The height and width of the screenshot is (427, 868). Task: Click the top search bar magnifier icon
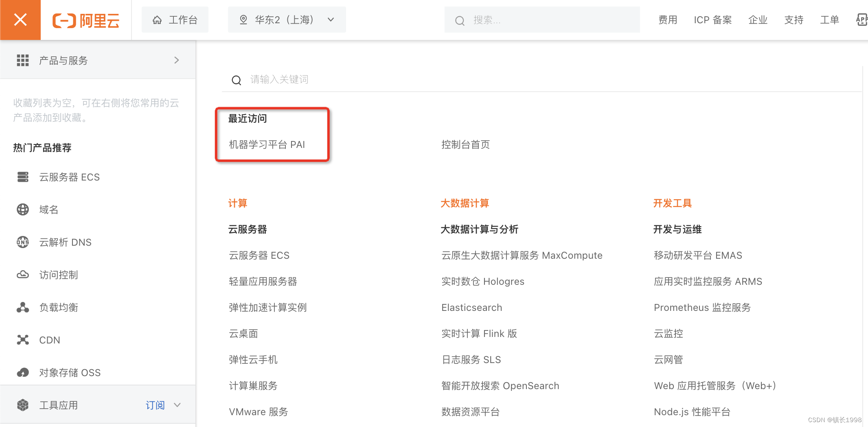click(460, 20)
